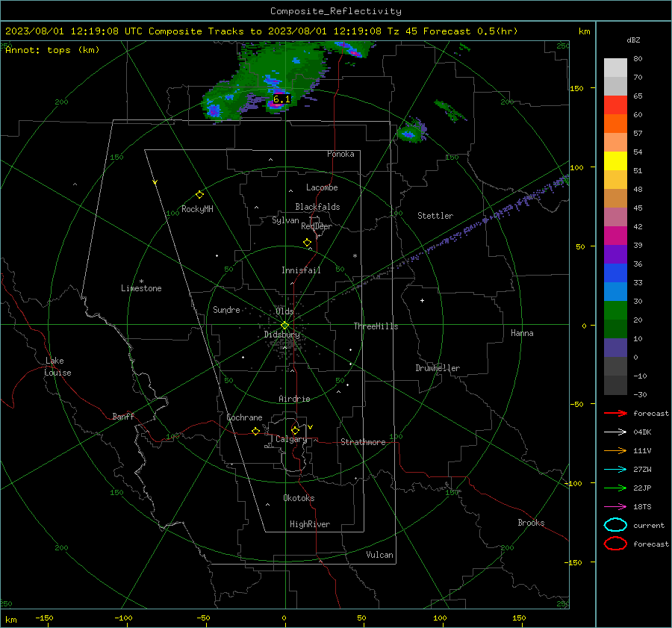Click the Drumheller city label

point(438,368)
